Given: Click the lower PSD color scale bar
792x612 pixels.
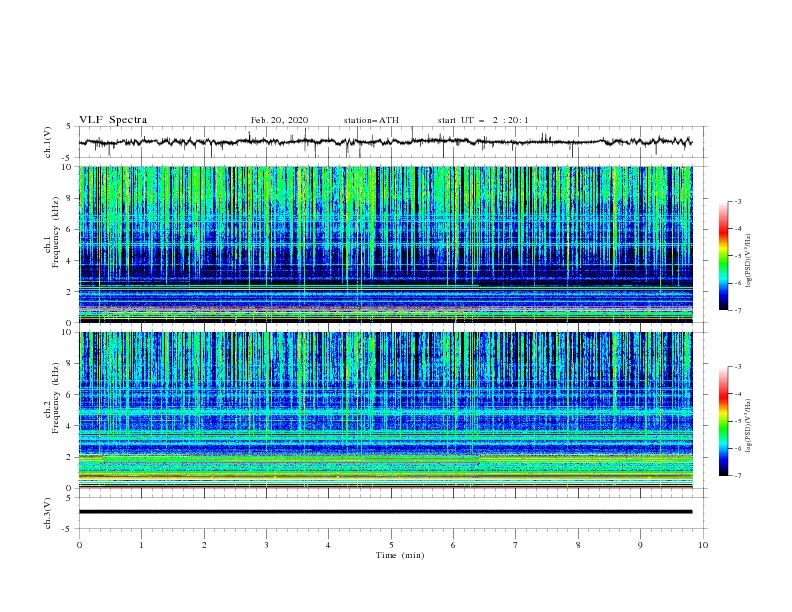Looking at the screenshot, I should click(x=723, y=421).
